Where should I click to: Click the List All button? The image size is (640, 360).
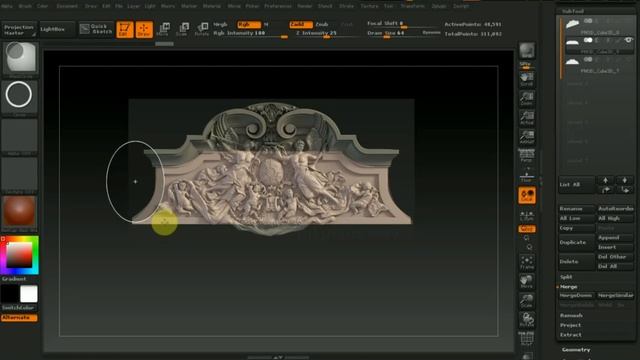tap(576, 184)
